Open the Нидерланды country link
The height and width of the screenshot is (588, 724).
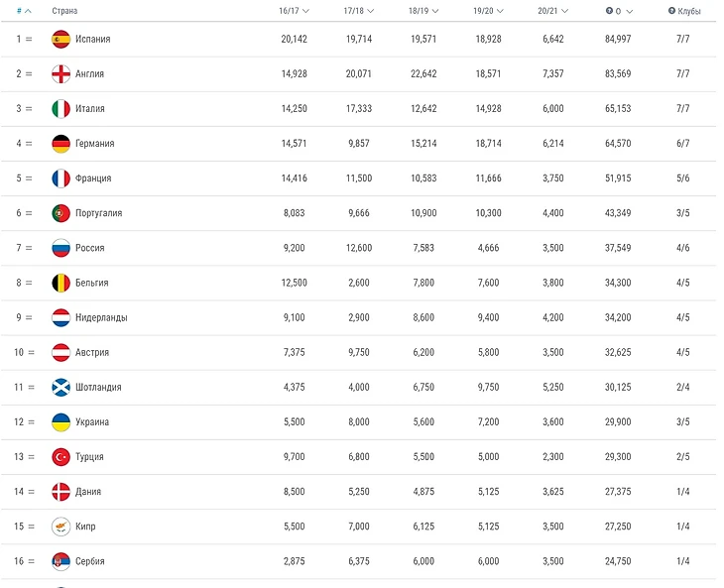[101, 318]
